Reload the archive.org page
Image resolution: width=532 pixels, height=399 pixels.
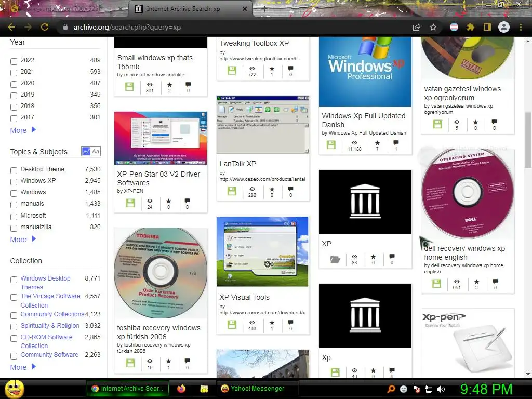[x=45, y=27]
